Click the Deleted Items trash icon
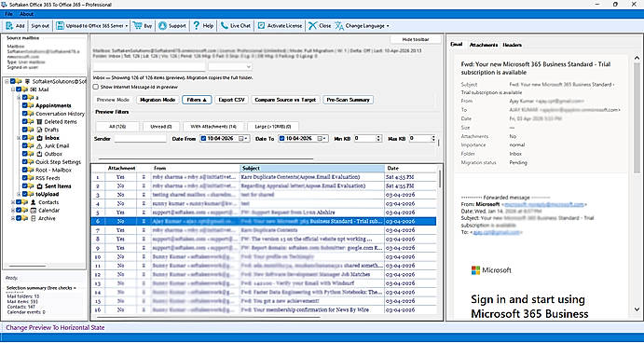Viewport: 644px width, 343px height. [x=39, y=121]
